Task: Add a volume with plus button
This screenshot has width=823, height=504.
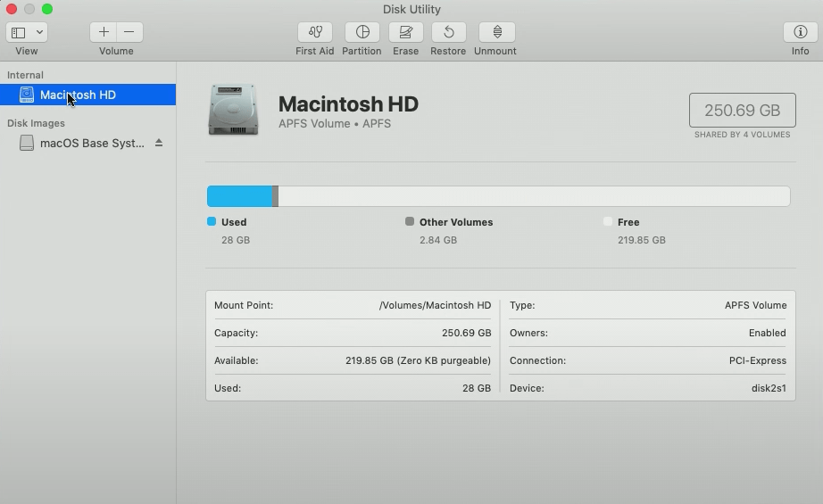Action: (104, 32)
